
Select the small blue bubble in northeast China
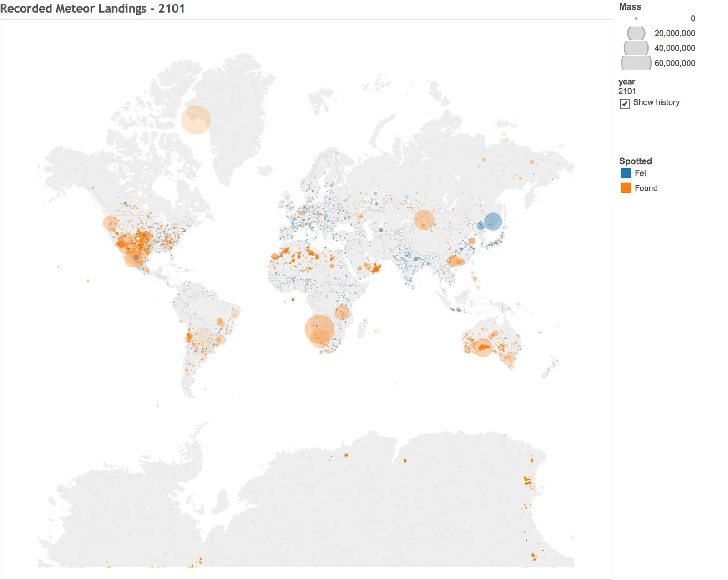pyautogui.click(x=480, y=226)
